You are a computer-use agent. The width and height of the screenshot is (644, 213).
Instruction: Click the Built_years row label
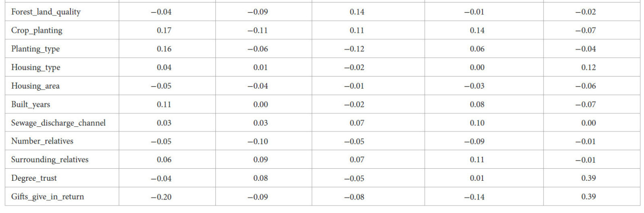[x=31, y=105]
